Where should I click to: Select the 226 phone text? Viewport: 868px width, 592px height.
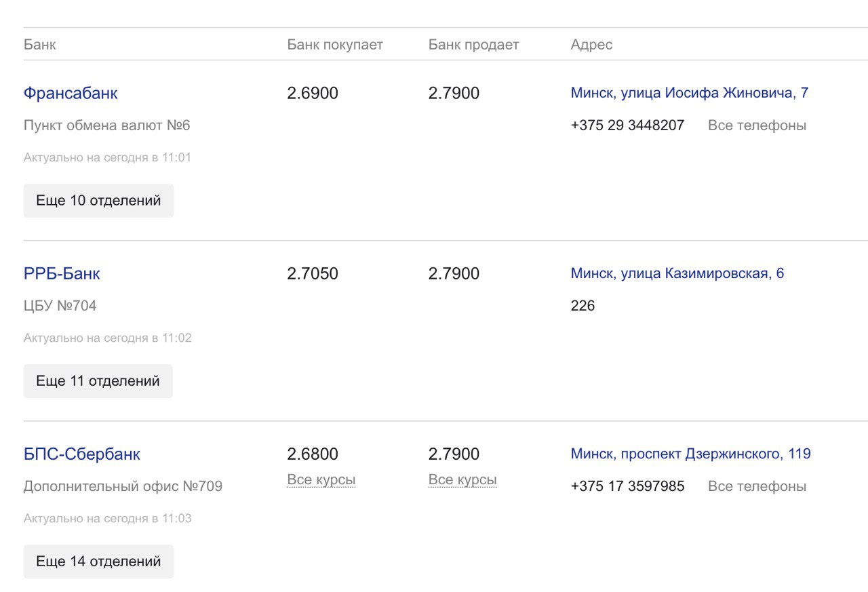[x=583, y=306]
